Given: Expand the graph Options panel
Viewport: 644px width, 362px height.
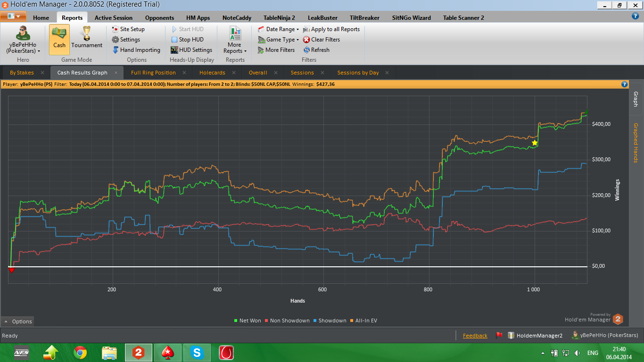Looking at the screenshot, I should tap(18, 321).
